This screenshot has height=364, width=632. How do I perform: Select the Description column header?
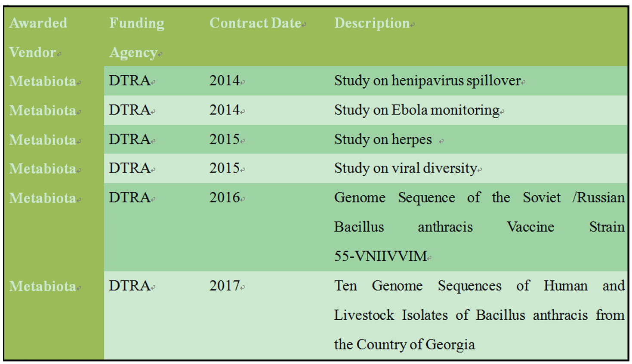372,23
